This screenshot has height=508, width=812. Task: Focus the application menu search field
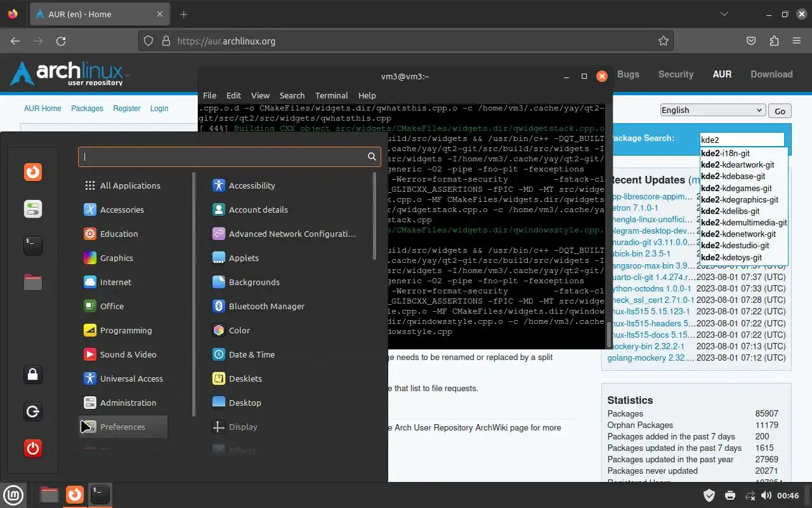tap(230, 156)
